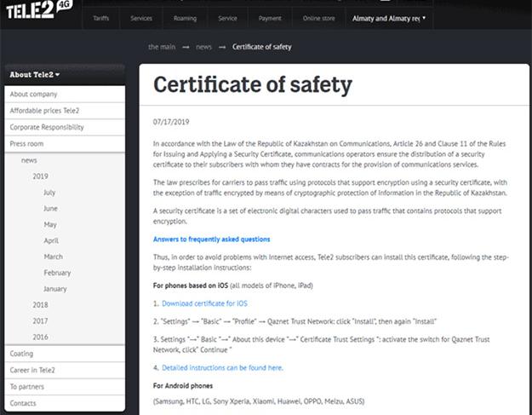Open Answers to frequently asked questions
The image size is (532, 415).
[x=211, y=239]
